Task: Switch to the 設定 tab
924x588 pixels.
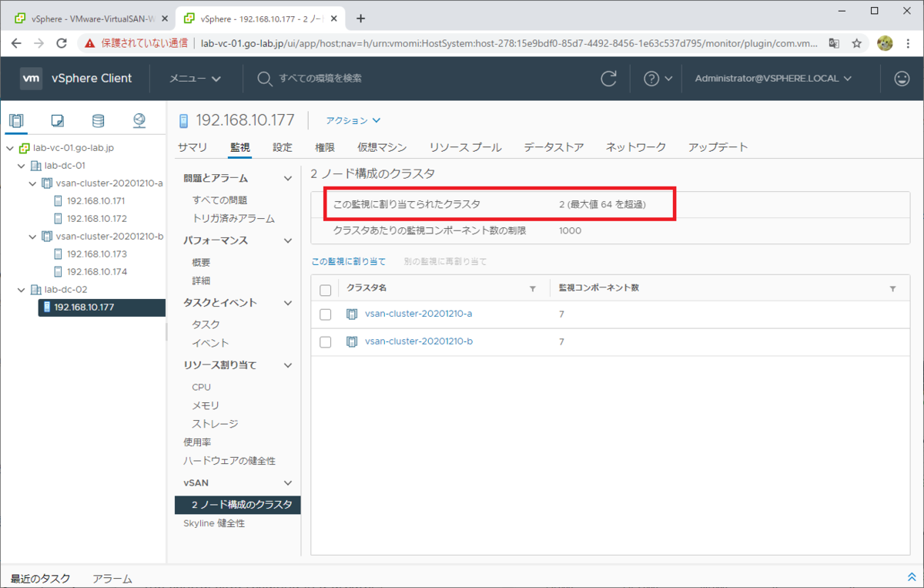Action: pos(283,147)
